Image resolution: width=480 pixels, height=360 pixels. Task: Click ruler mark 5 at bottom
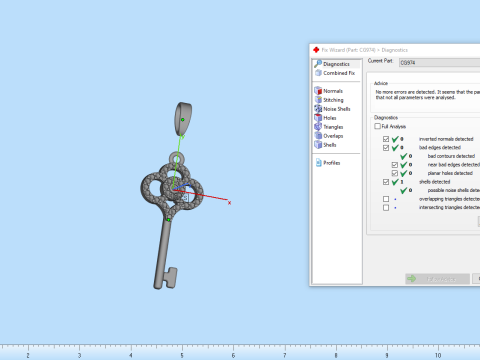(x=182, y=355)
